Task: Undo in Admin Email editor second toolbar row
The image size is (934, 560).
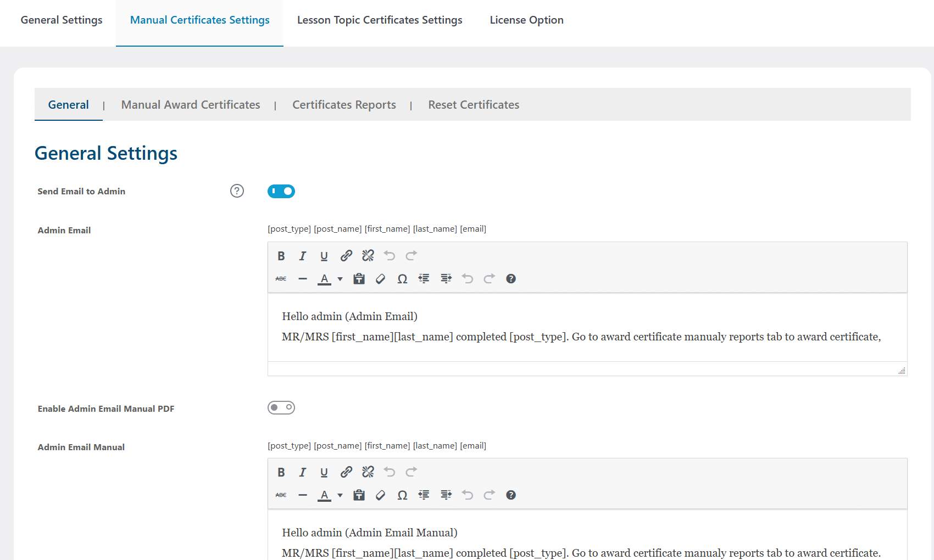Action: (x=468, y=279)
